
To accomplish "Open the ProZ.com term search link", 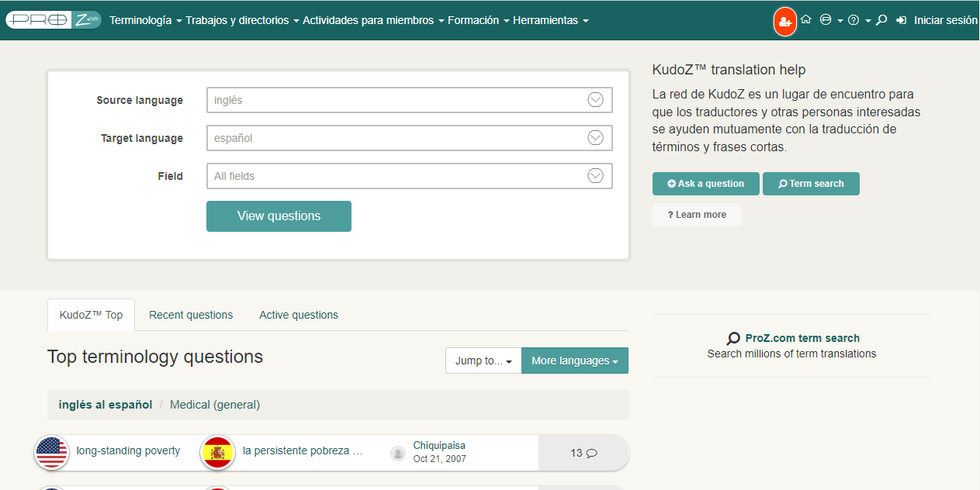I will pos(802,338).
